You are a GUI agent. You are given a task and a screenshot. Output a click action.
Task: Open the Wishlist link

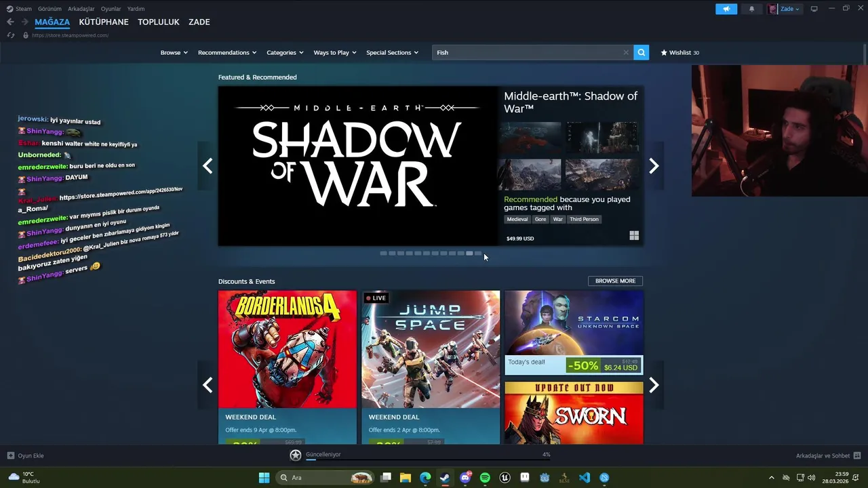(x=680, y=52)
